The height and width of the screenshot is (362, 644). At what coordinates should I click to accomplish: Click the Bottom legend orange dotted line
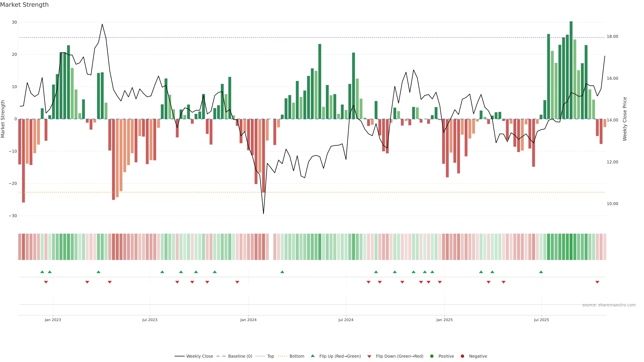[x=282, y=356]
